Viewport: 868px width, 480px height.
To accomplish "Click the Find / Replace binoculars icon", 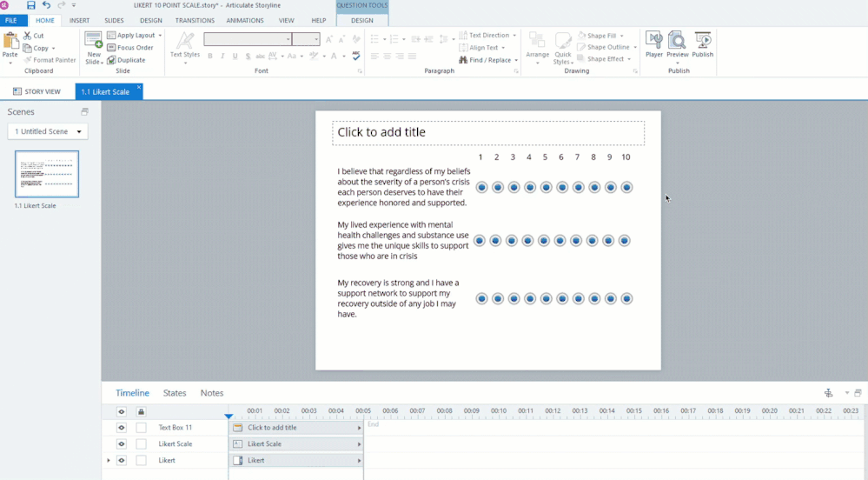I will click(463, 60).
